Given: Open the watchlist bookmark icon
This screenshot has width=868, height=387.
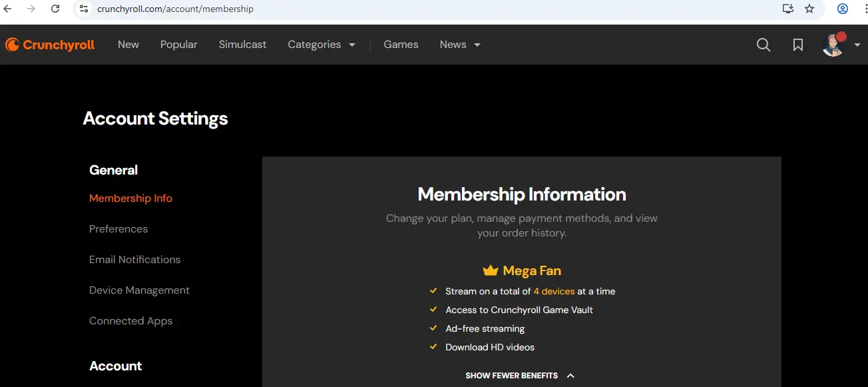Looking at the screenshot, I should coord(798,45).
